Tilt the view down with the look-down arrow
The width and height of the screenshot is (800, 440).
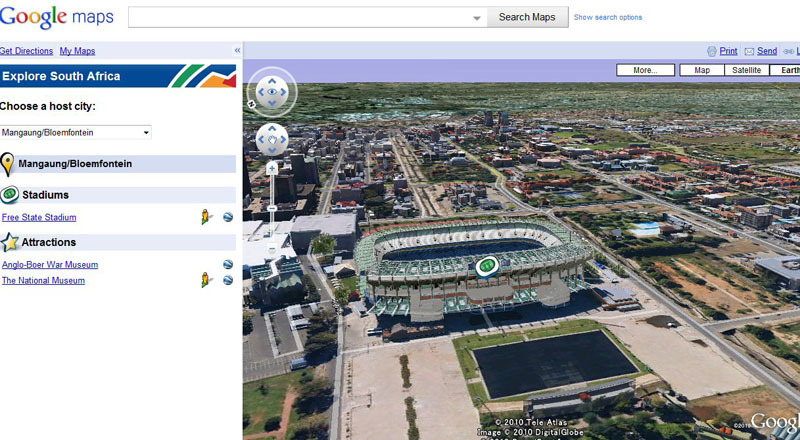tap(272, 103)
